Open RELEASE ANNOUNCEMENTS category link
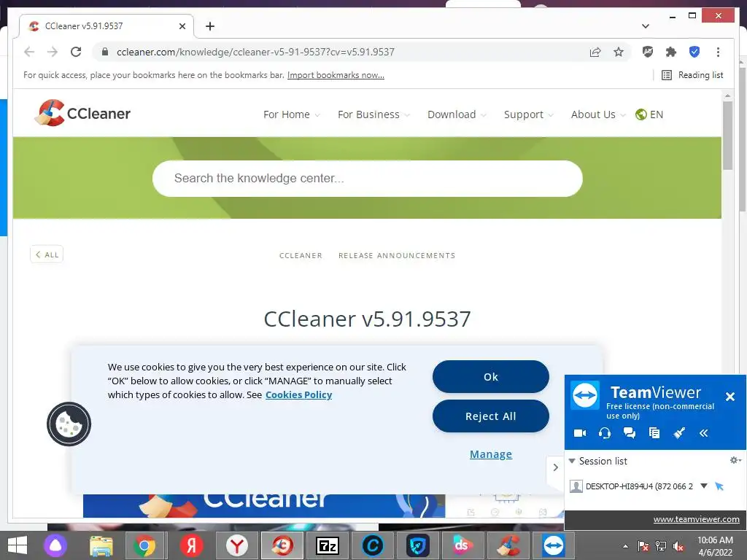Viewport: 747px width, 560px height. point(397,256)
